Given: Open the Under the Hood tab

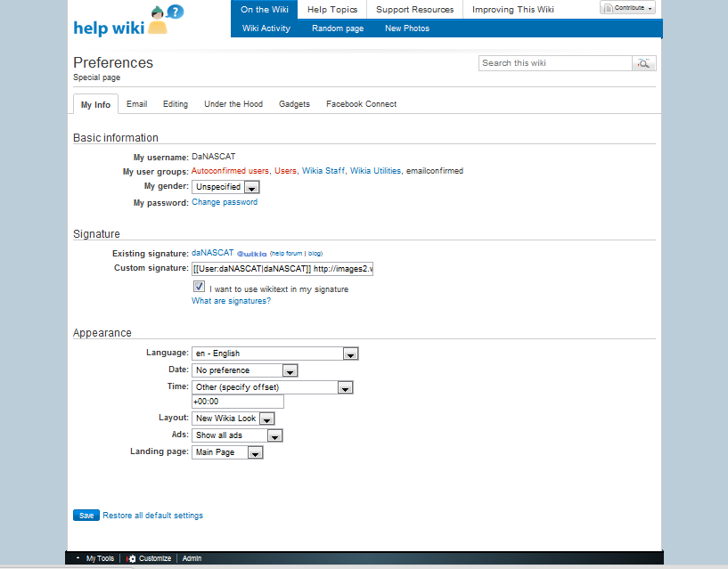Looking at the screenshot, I should point(233,104).
